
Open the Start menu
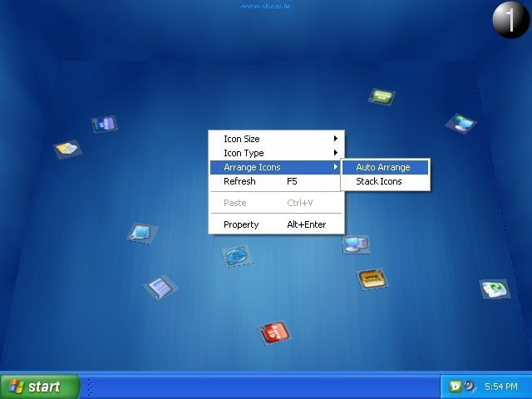40,387
